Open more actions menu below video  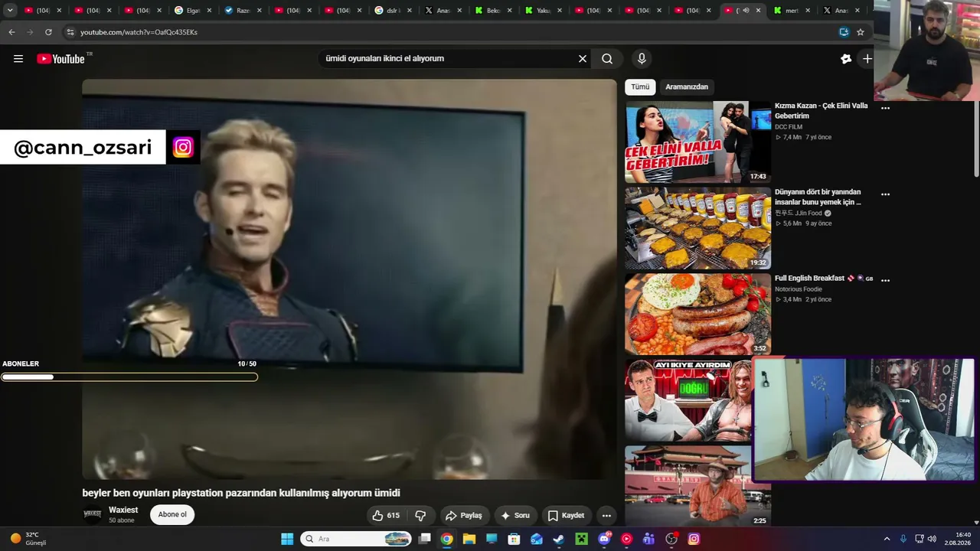click(x=606, y=516)
